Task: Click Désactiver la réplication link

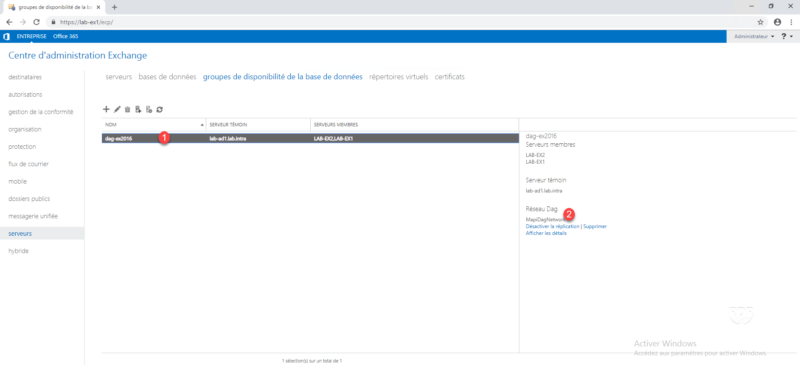Action: tap(553, 226)
